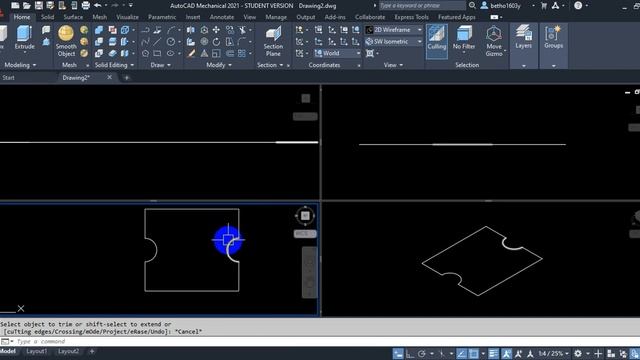
Task: Click the Save icon in quick access
Action: 38,6
